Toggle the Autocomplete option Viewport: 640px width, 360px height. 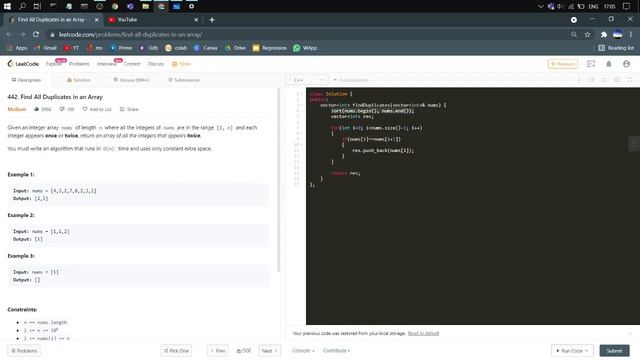click(x=351, y=80)
